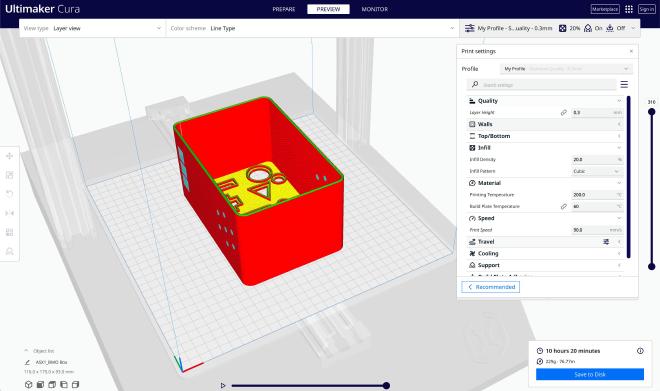This screenshot has width=660, height=391.
Task: Click the Search settings field
Action: (x=542, y=85)
